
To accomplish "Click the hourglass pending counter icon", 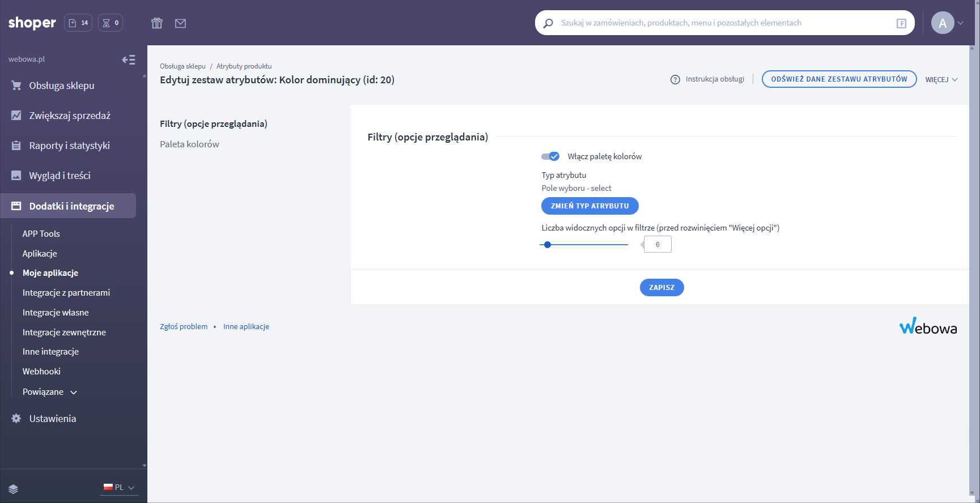I will pos(111,23).
